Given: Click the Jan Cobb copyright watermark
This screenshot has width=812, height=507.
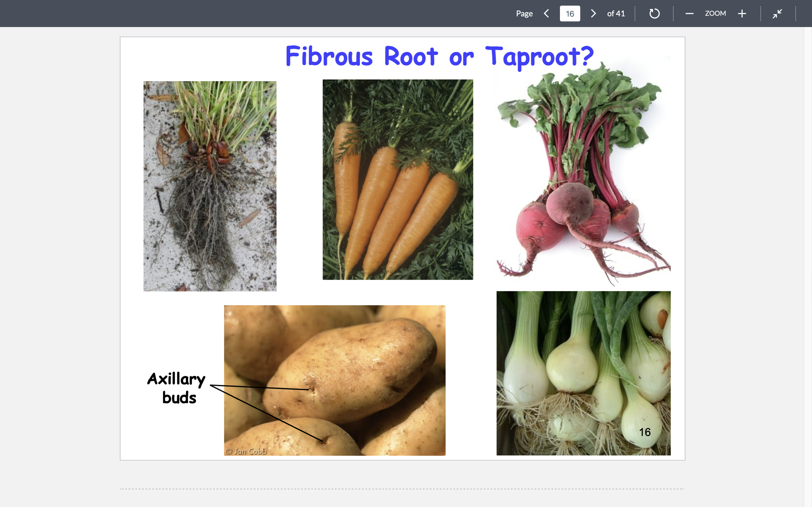Looking at the screenshot, I should (246, 451).
